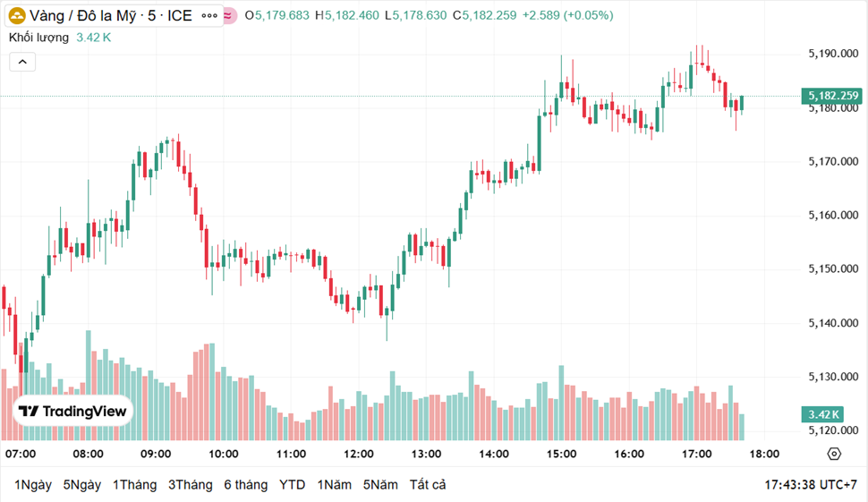
Task: Click the gold symbol logo icon
Action: pyautogui.click(x=17, y=15)
